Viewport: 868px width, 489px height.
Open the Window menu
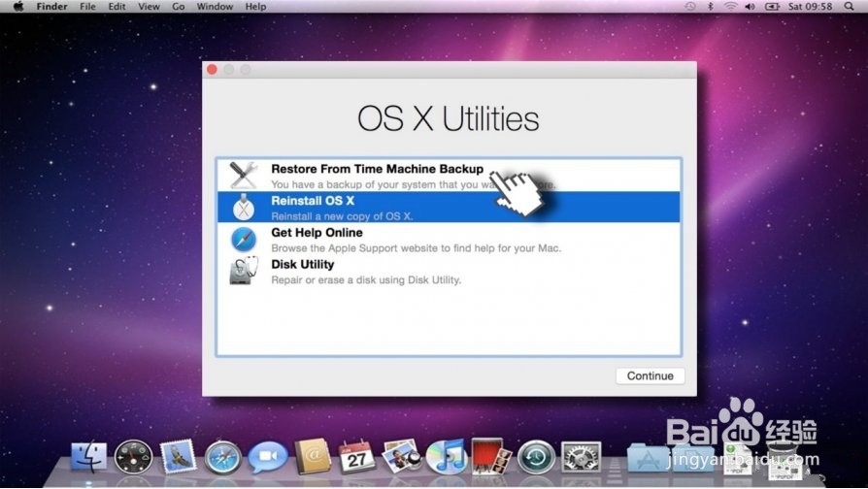pos(215,7)
